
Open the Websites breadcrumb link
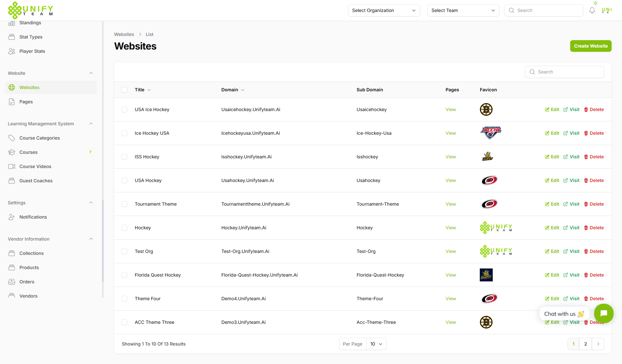(x=124, y=34)
